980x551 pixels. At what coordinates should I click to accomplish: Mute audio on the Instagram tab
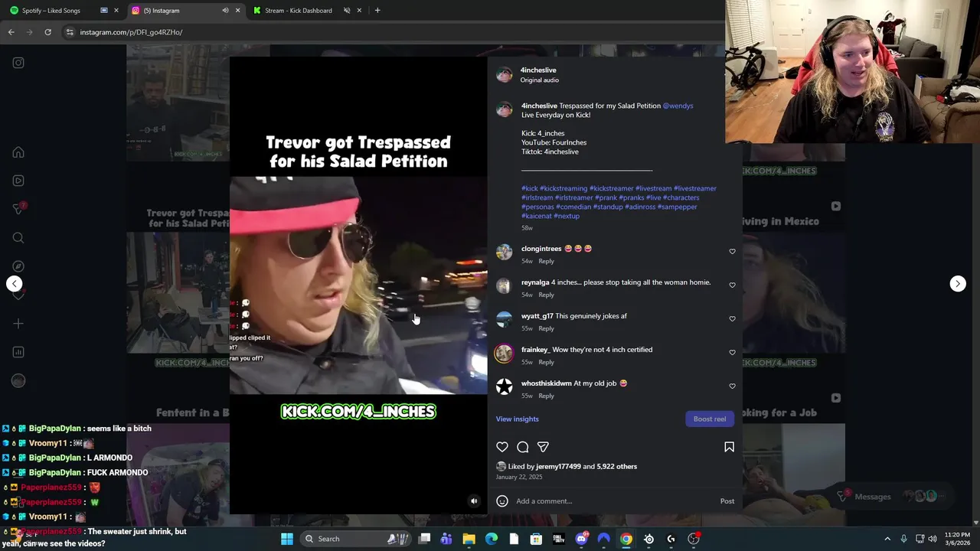point(225,11)
